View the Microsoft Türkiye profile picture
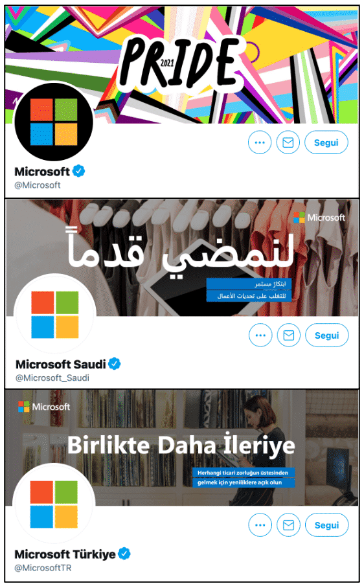364x588 pixels. tap(54, 504)
